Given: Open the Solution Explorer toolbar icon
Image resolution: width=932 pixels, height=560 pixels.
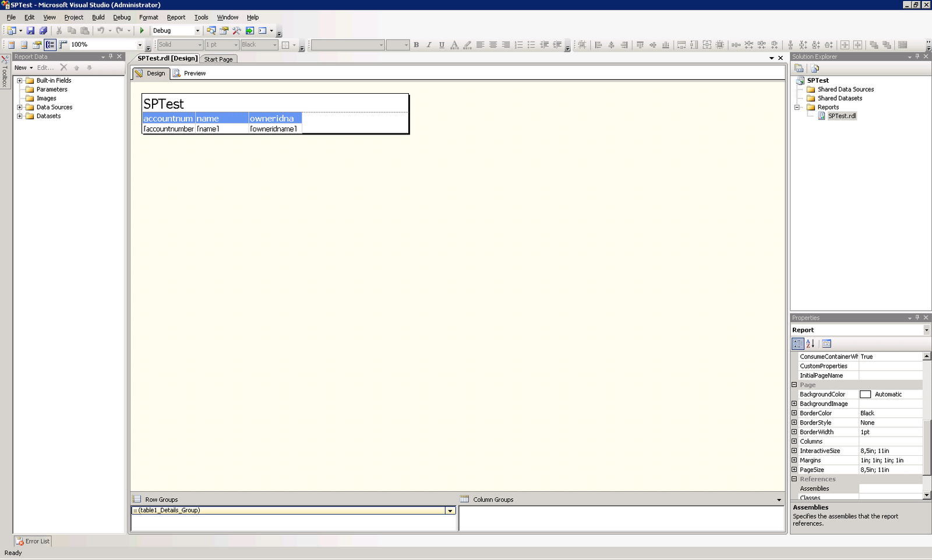Looking at the screenshot, I should pos(211,30).
